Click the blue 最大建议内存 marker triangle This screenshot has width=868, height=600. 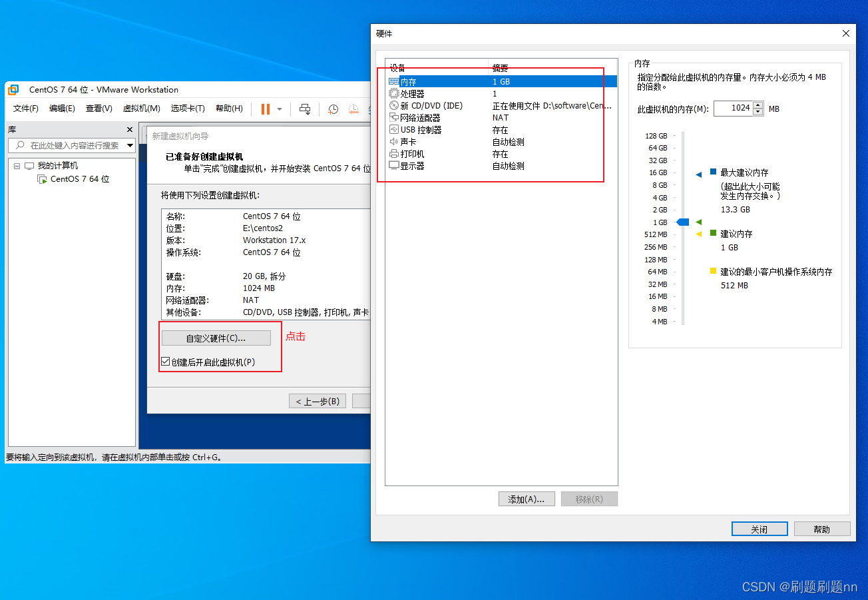coord(698,174)
